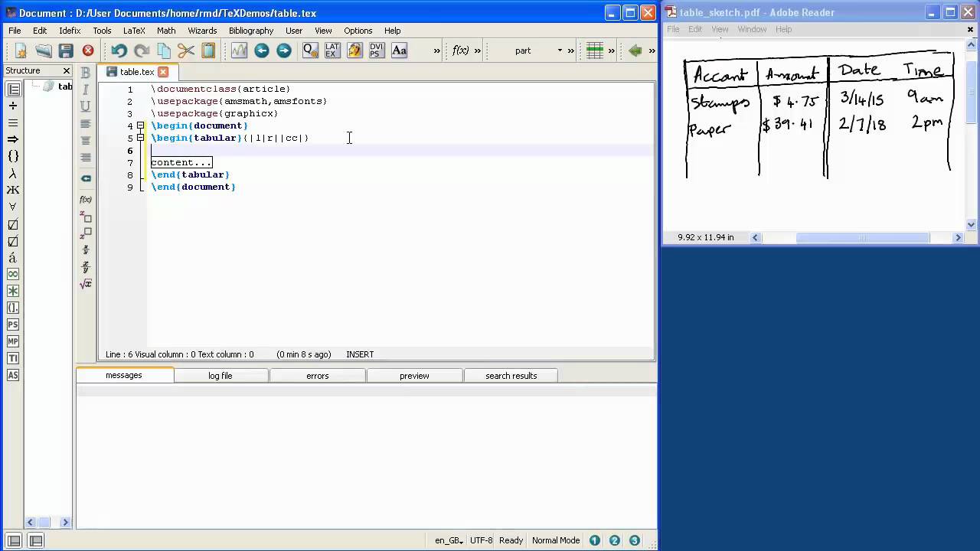Copy the selection with the toolbar copy icon
The width and height of the screenshot is (980, 551).
pyautogui.click(x=164, y=51)
